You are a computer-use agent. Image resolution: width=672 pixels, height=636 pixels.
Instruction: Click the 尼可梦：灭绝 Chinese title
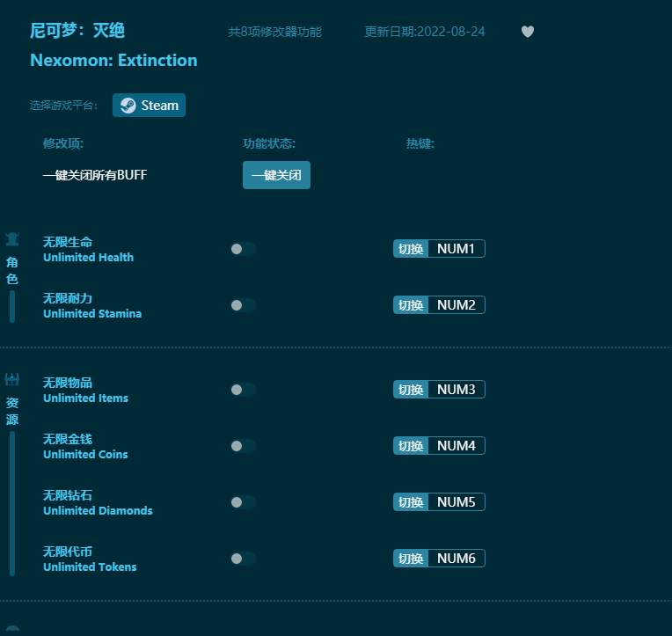[x=77, y=31]
